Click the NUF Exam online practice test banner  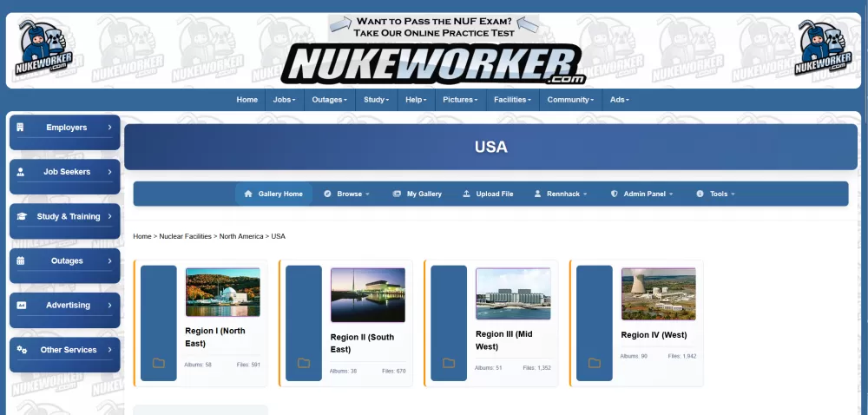433,27
